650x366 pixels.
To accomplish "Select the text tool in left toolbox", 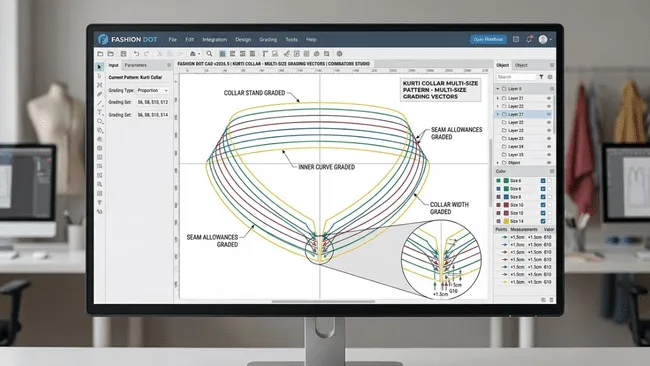I will 99,112.
